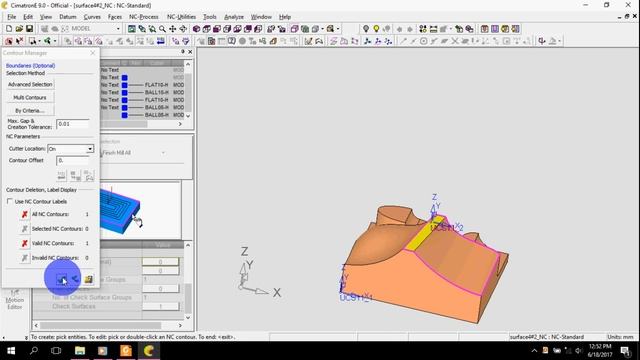Activate the Pan four-arrow tool

[173, 29]
